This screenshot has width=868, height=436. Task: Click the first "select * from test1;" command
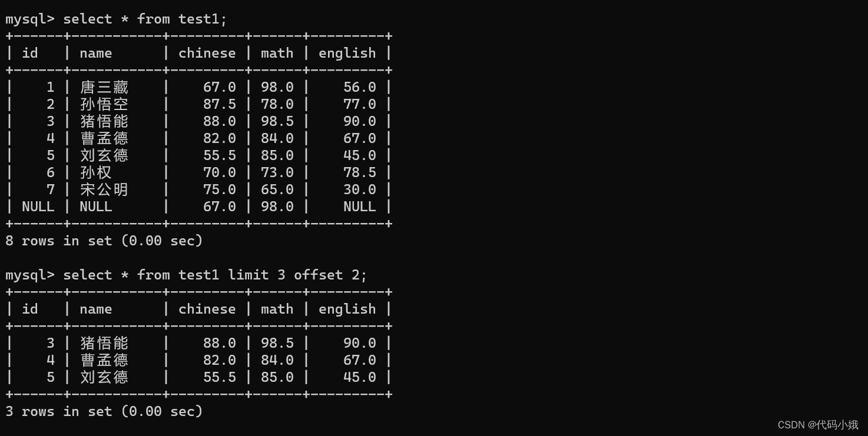(144, 19)
